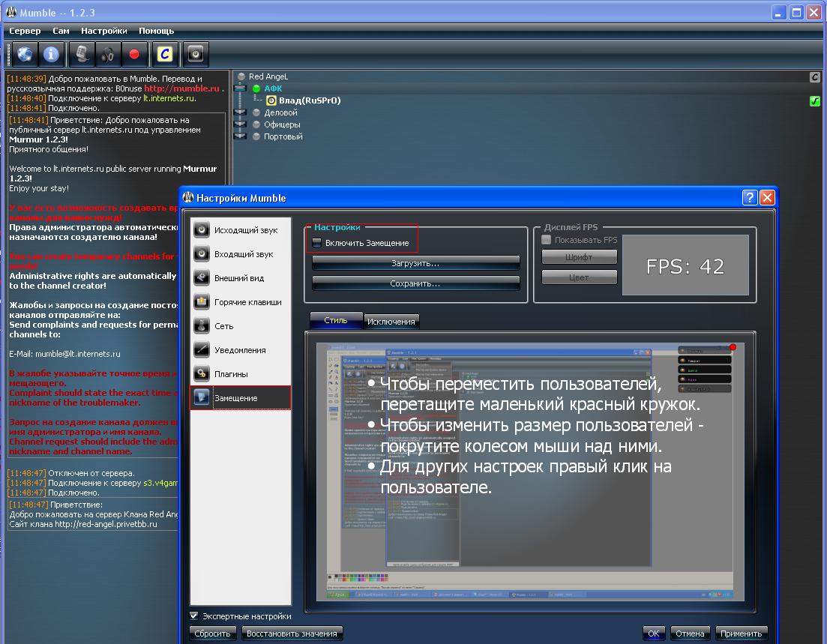827x644 pixels.
Task: Select the Входящий звук settings category
Action: [x=241, y=254]
